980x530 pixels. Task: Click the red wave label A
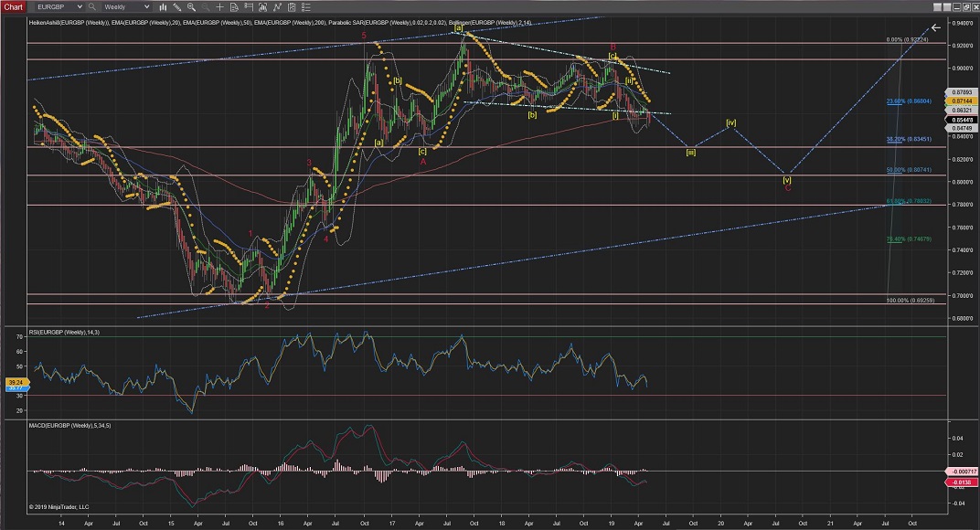423,161
